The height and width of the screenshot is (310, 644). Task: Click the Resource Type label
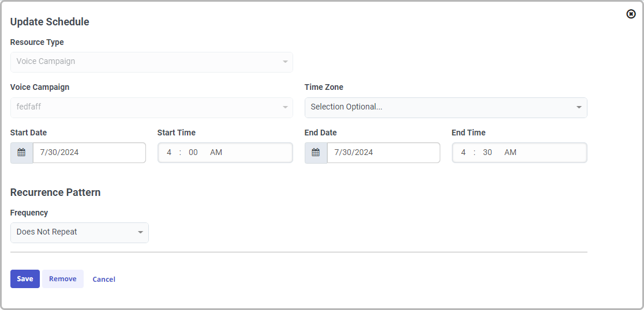(x=37, y=42)
